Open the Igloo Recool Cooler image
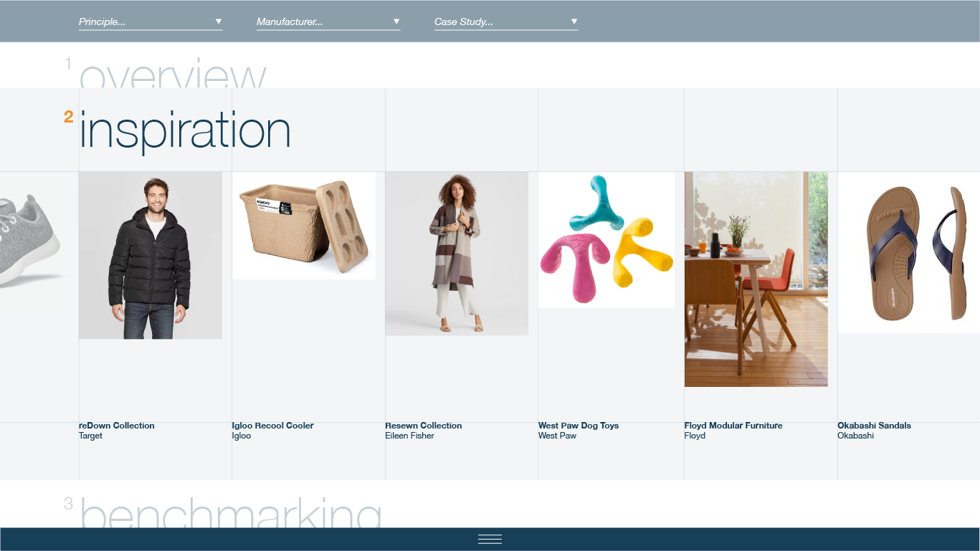980x551 pixels. tap(304, 226)
